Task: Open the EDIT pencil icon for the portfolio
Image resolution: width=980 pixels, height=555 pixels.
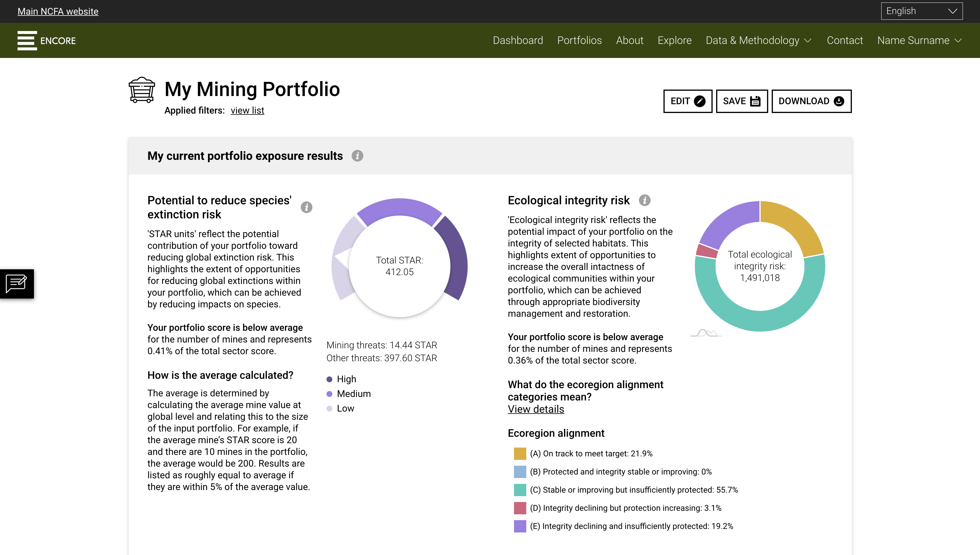Action: [x=700, y=101]
